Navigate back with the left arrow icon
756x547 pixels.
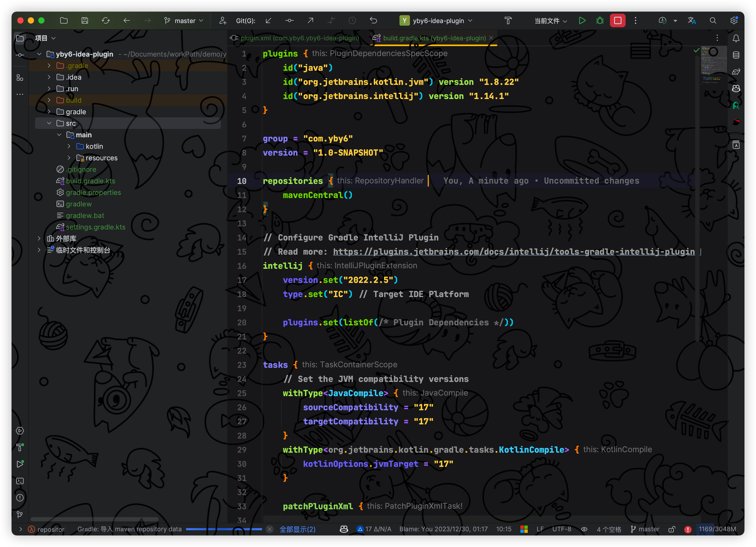[x=127, y=21]
